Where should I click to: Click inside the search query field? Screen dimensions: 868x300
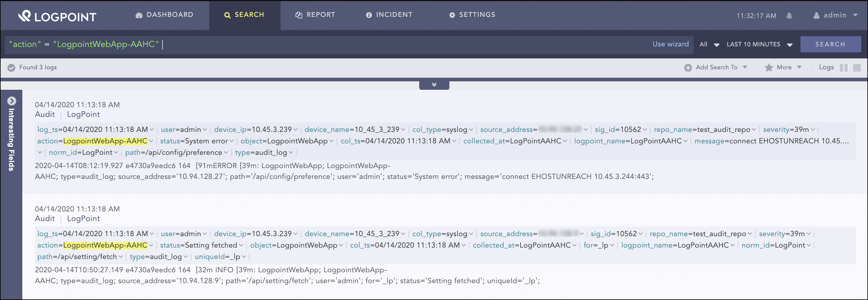236,44
